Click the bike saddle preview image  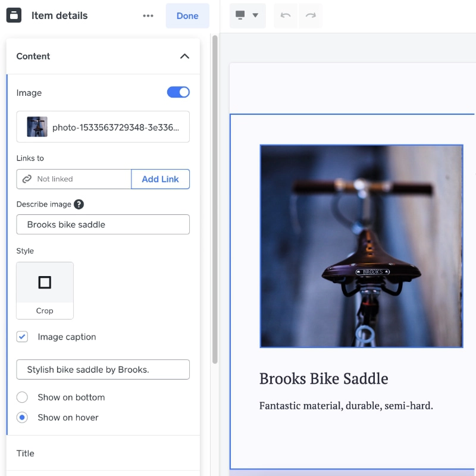(361, 246)
